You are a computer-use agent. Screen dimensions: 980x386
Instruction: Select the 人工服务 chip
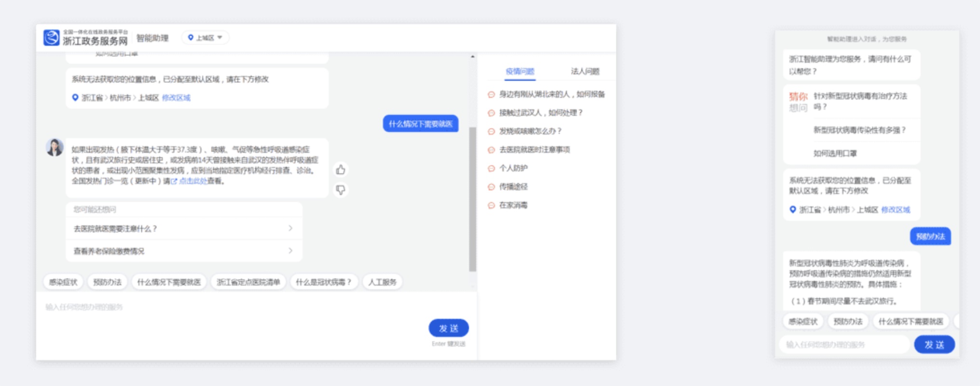point(383,282)
